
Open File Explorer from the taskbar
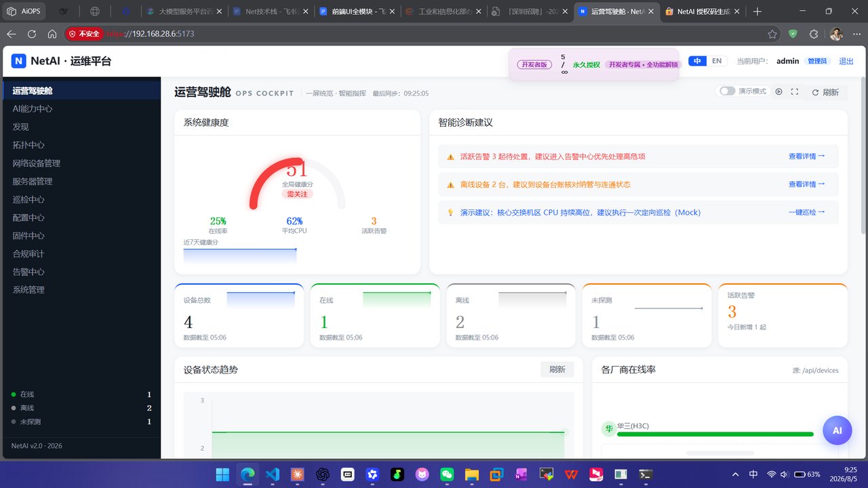(471, 474)
